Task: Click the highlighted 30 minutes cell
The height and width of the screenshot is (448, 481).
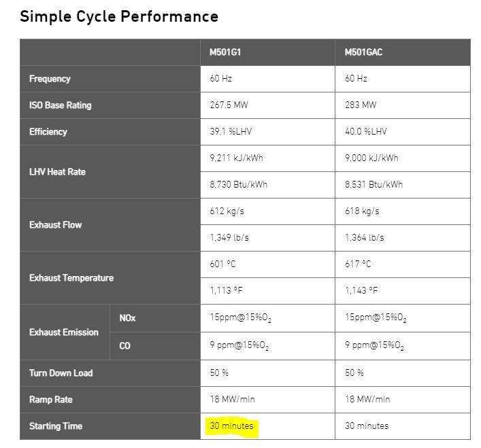Action: 267,426
